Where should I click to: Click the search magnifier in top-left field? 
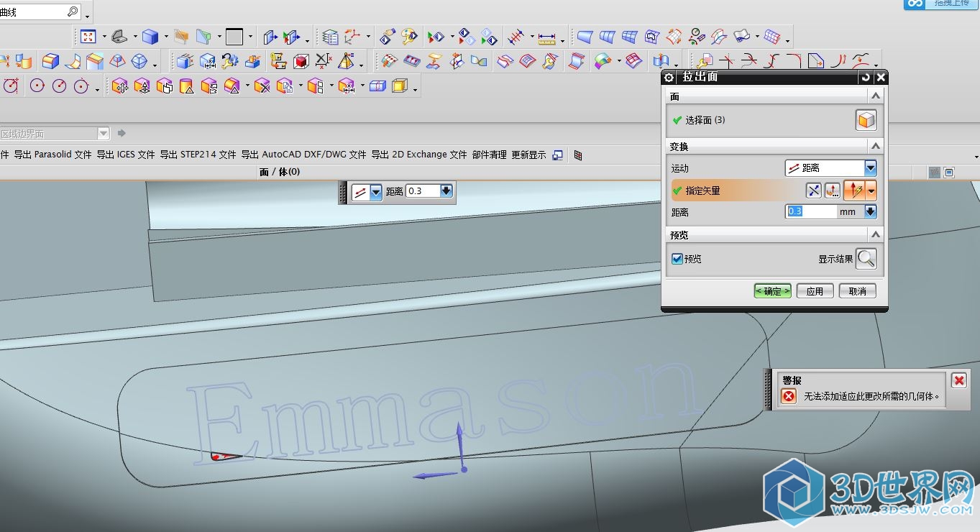click(x=73, y=12)
